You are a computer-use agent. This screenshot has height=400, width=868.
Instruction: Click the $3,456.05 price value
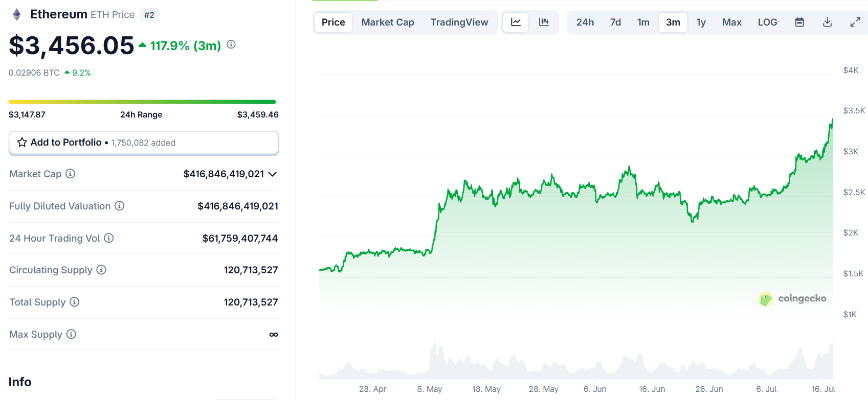click(x=72, y=45)
